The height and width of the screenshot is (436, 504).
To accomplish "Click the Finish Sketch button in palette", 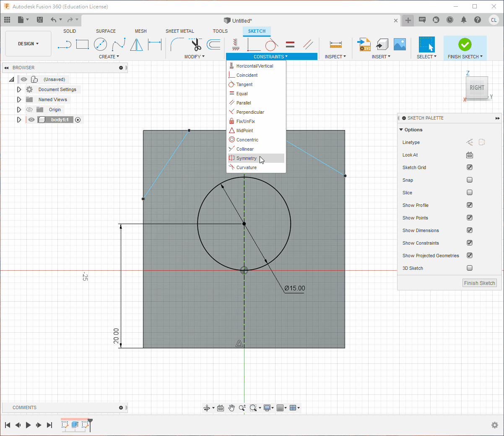I will (479, 283).
